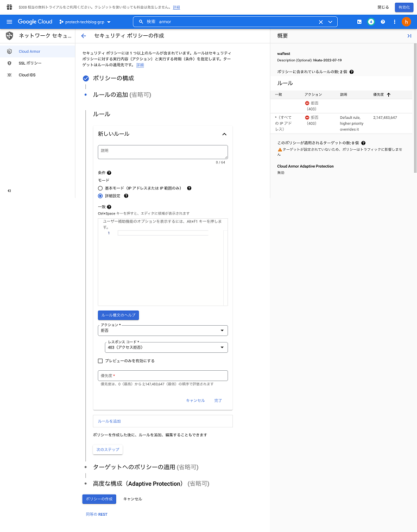Collapse the summary panel with arrow icon
Image resolution: width=417 pixels, height=532 pixels.
pyautogui.click(x=409, y=36)
